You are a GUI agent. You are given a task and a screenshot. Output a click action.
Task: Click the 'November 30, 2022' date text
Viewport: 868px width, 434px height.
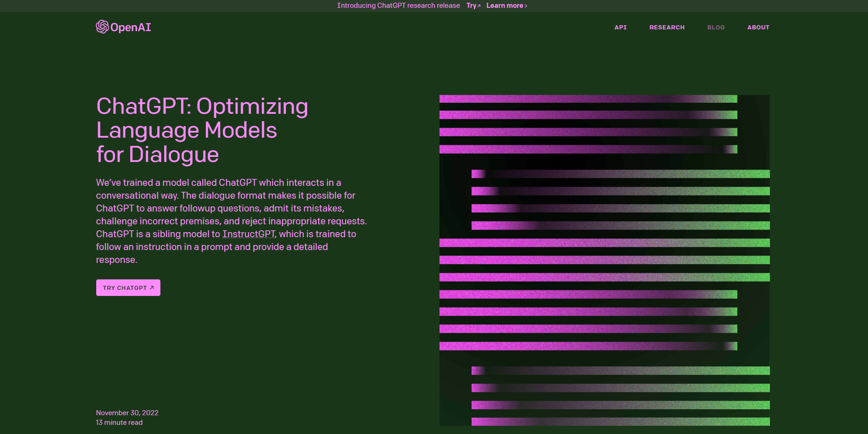pyautogui.click(x=127, y=413)
